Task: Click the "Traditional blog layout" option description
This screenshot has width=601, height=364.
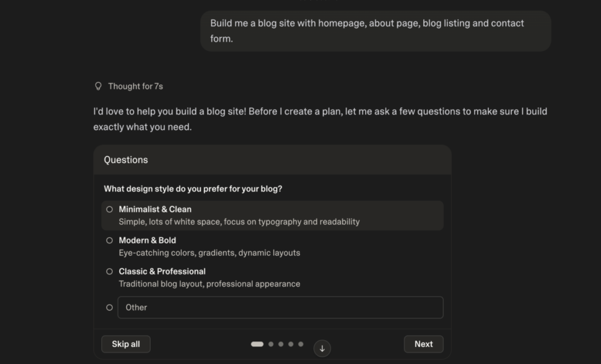Action: point(209,284)
